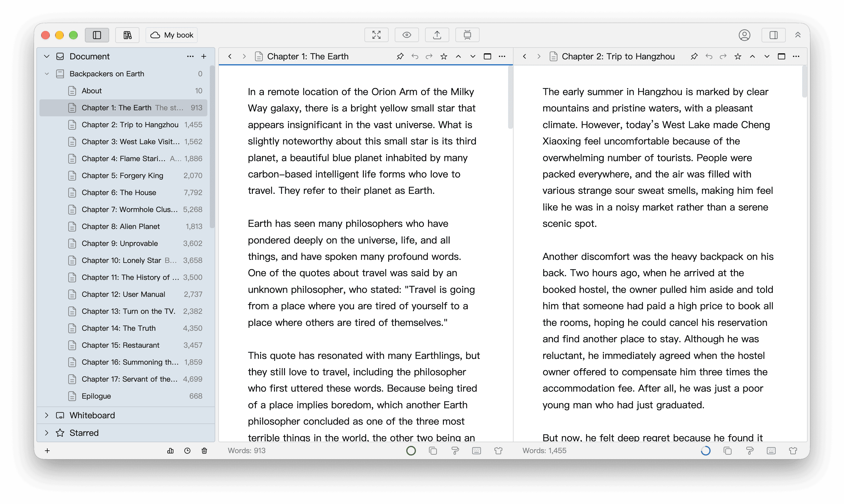Open the history clock icon in sidebar footer
844x504 pixels.
187,451
